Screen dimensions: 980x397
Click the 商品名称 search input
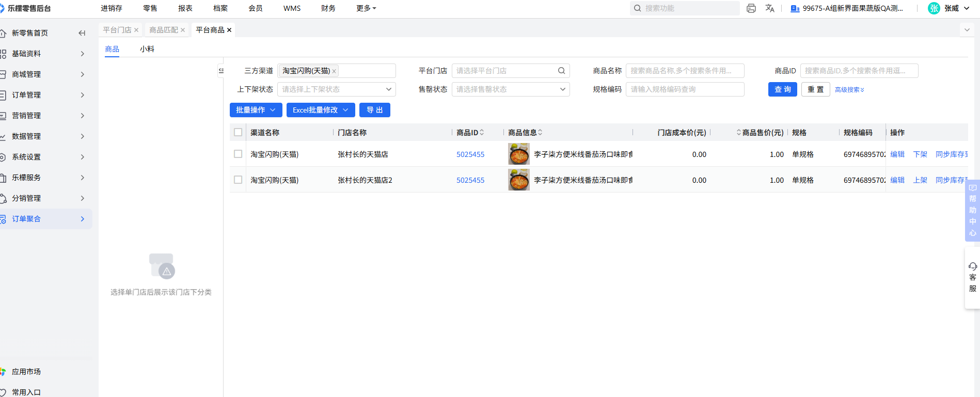685,71
